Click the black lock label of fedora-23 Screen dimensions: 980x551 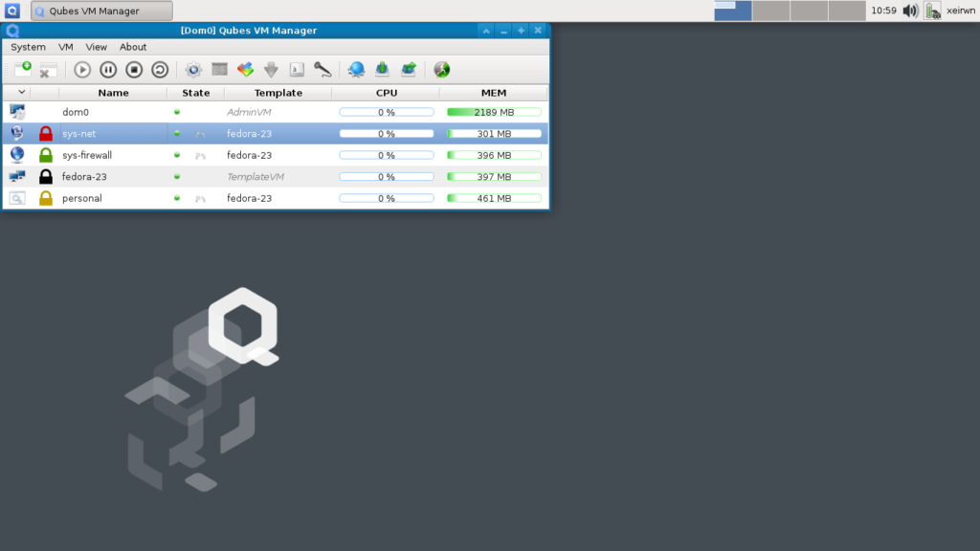tap(46, 176)
